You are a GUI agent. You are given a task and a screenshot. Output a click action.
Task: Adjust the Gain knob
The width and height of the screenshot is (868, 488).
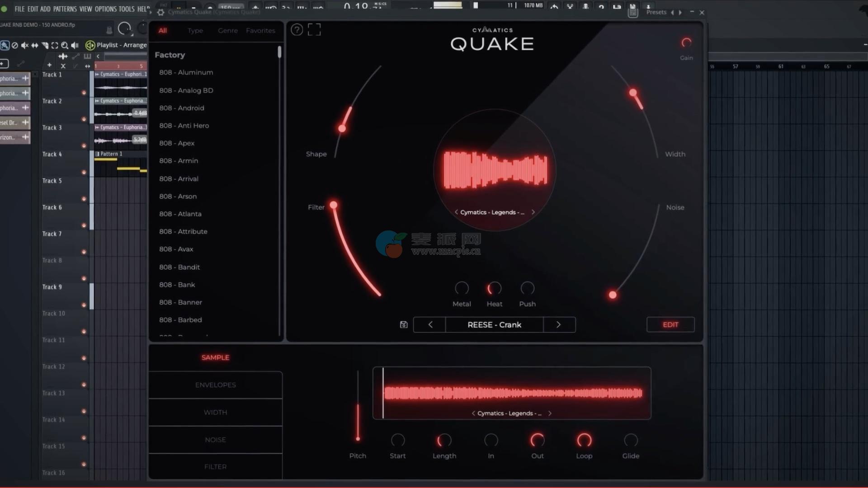point(686,43)
